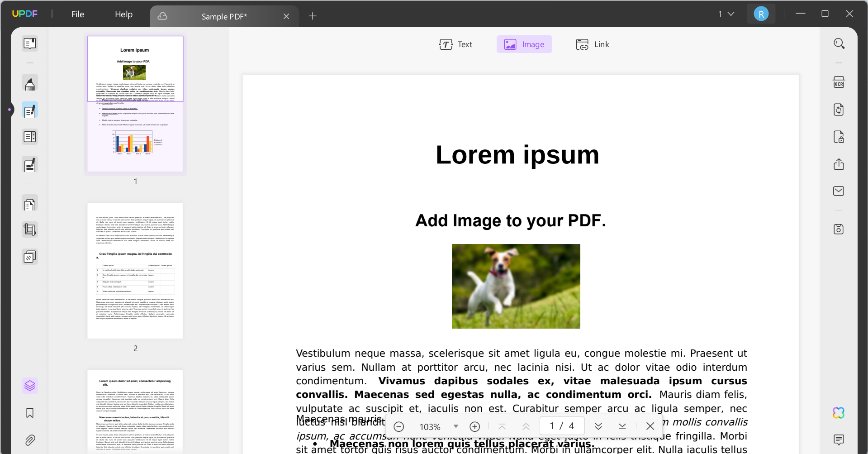Select the Crop Pages tool
The image size is (868, 454).
(x=29, y=229)
